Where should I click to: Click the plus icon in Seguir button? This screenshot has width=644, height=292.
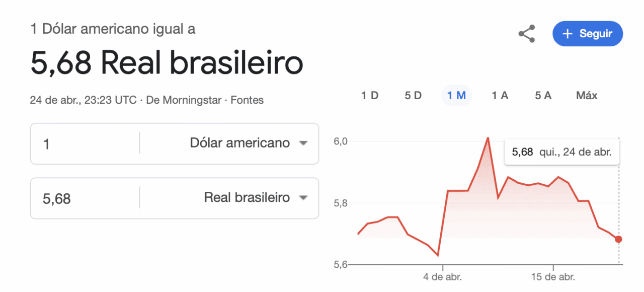point(568,34)
